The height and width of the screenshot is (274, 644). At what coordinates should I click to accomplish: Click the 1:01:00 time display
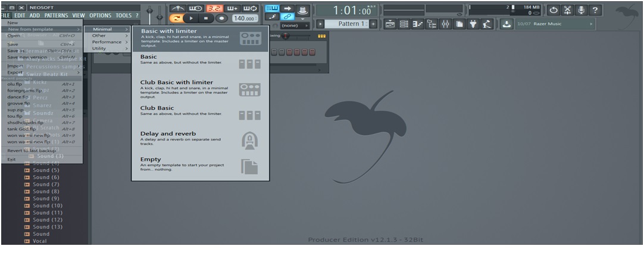pyautogui.click(x=346, y=10)
